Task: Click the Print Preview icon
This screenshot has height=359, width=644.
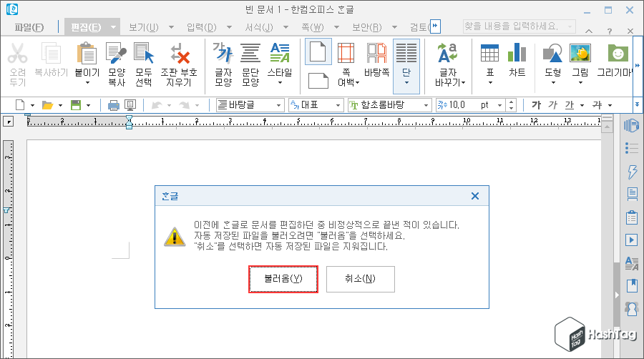Action: [x=130, y=105]
